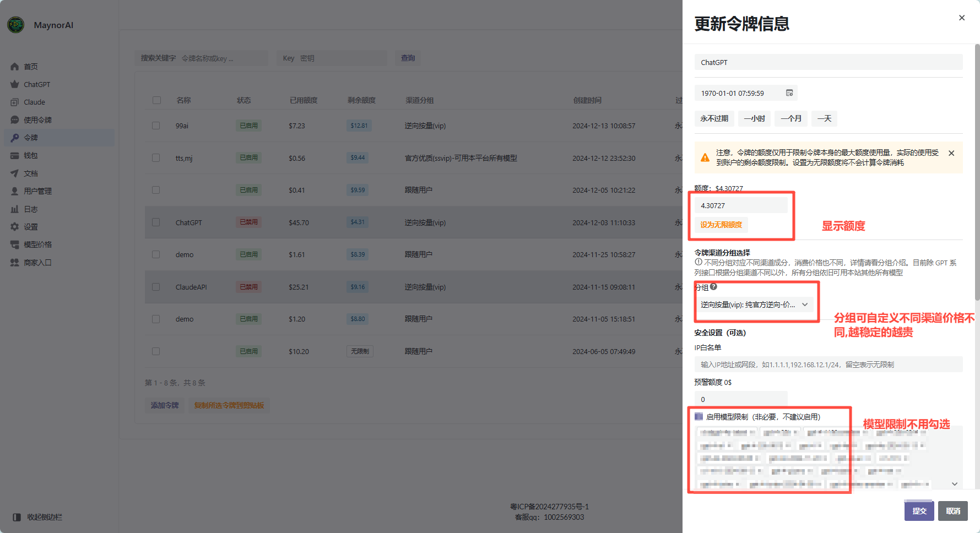980x533 pixels.
Task: Click the 已禁用 status tag of ChatGPT row
Action: tap(248, 222)
